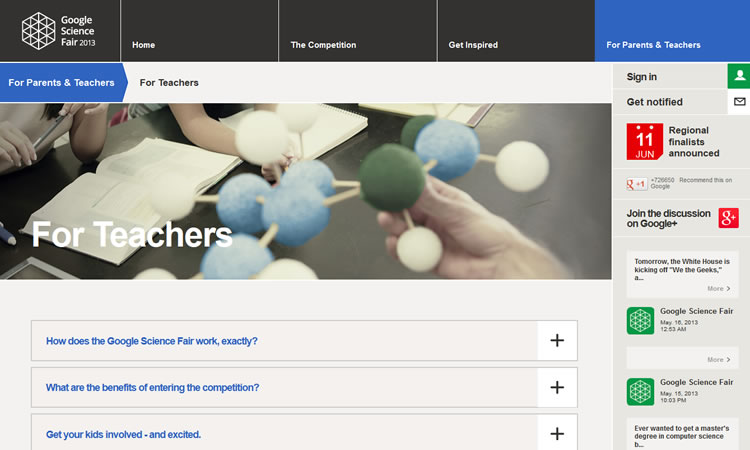Click Join the discussion on Google+
750x450 pixels.
[x=668, y=219]
